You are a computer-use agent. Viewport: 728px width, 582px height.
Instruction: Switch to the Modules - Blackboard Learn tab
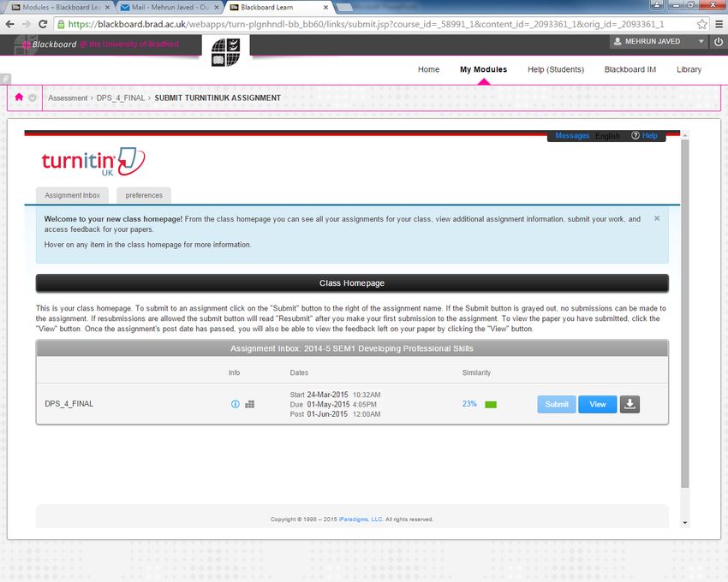[60, 8]
